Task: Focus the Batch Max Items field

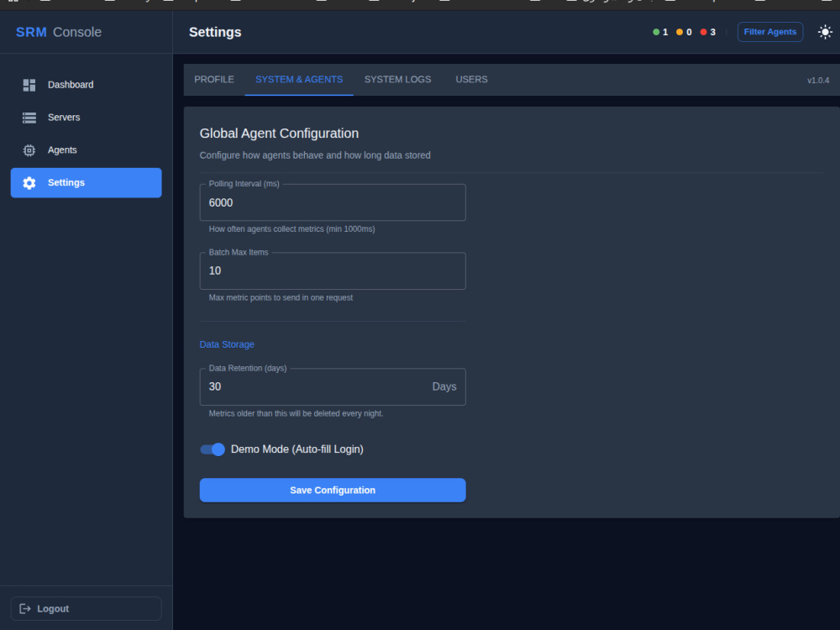Action: [333, 271]
